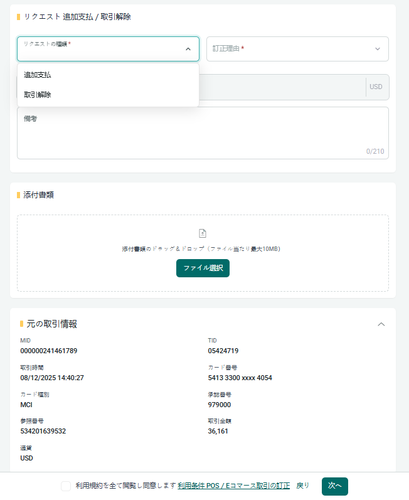Screen dimensions: 409x500
Task: Collapse the 元の取引情報 section chevron
Action: click(381, 324)
